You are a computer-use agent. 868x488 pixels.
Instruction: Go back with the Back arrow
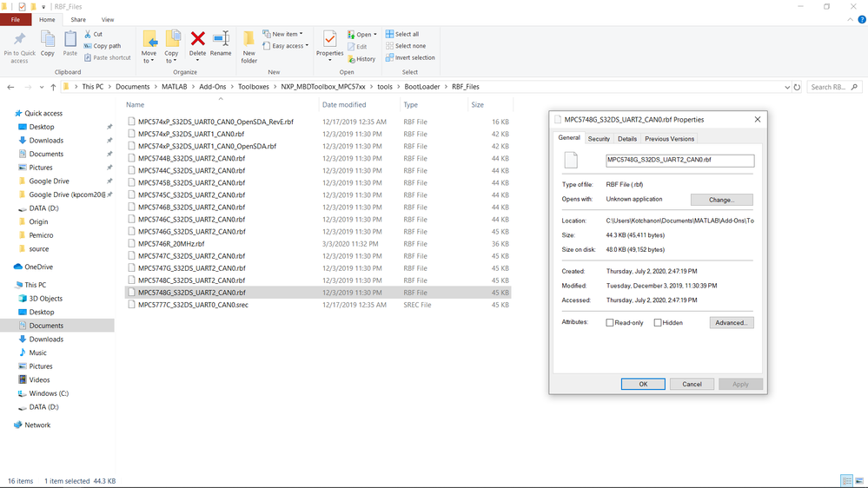tap(10, 87)
